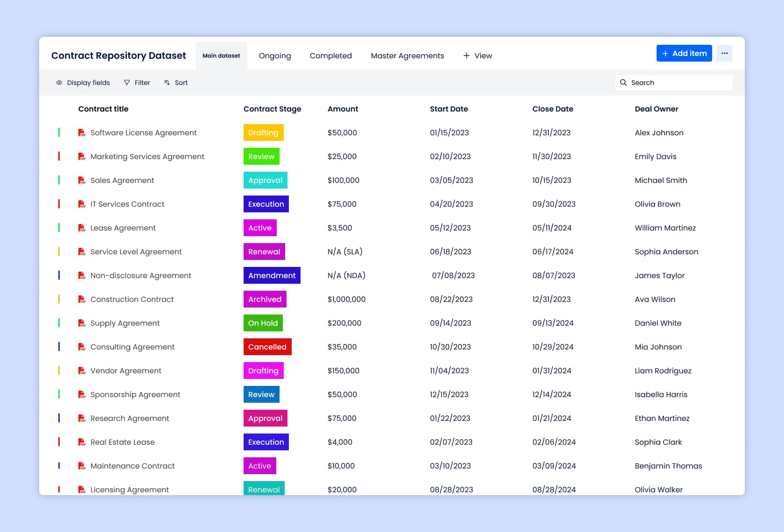Image resolution: width=784 pixels, height=532 pixels.
Task: Open the Software License Agreement title
Action: 143,133
